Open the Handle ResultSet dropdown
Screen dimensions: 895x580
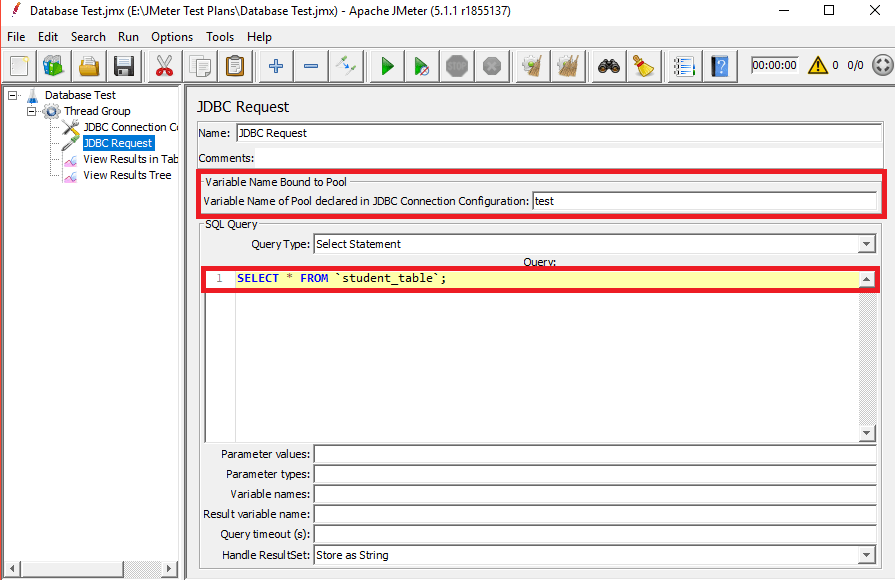point(866,555)
